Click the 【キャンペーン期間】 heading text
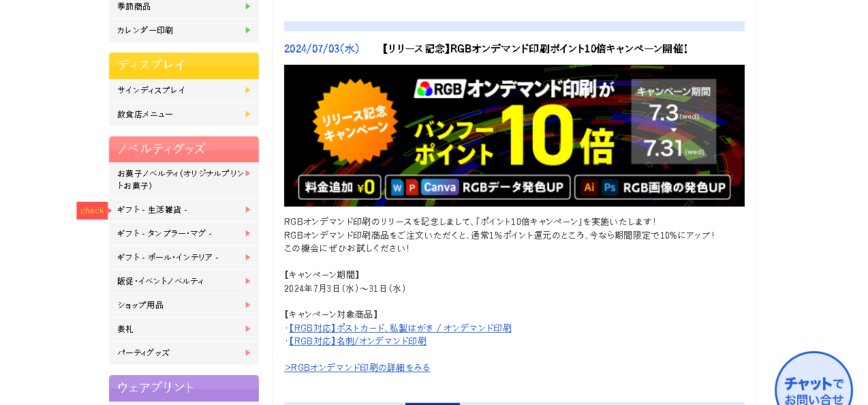 click(x=322, y=275)
